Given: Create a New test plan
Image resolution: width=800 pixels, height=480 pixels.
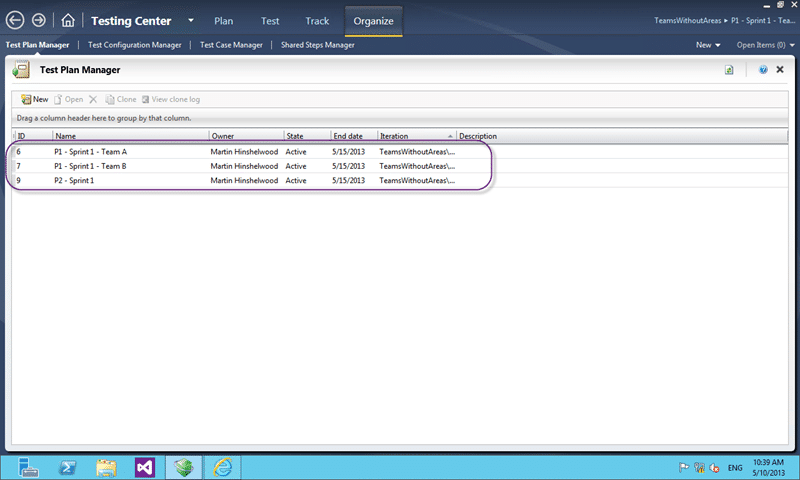Looking at the screenshot, I should (35, 99).
